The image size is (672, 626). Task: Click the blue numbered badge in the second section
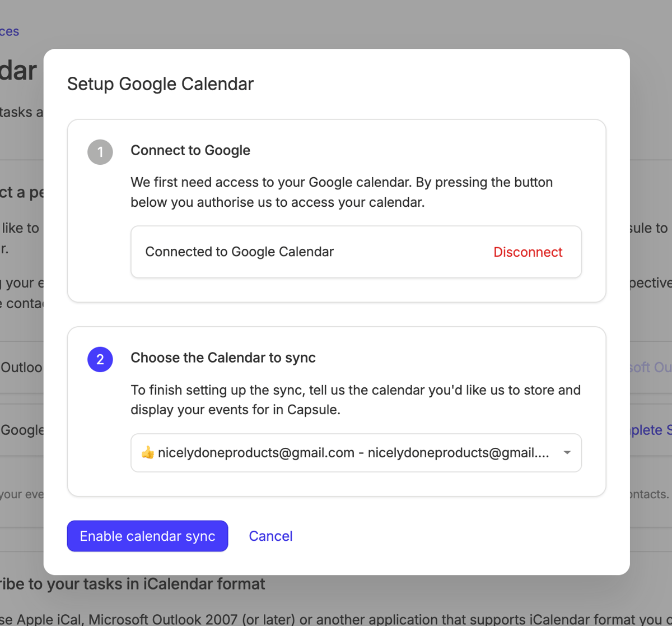pos(100,359)
